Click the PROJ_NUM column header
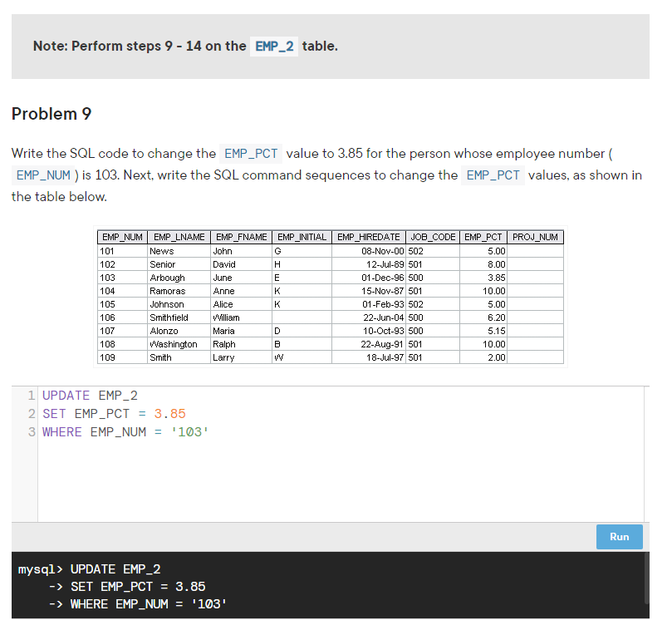Viewport: 672px width, 625px height. click(535, 237)
